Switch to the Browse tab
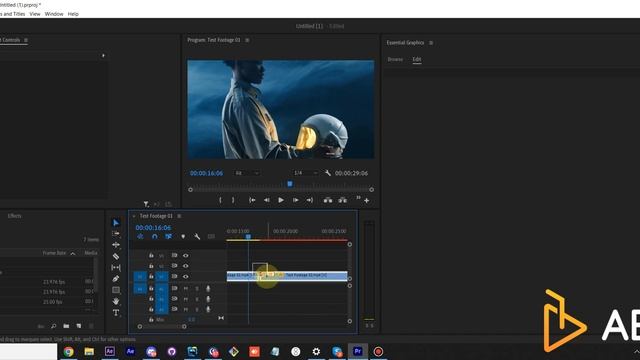 pyautogui.click(x=395, y=59)
